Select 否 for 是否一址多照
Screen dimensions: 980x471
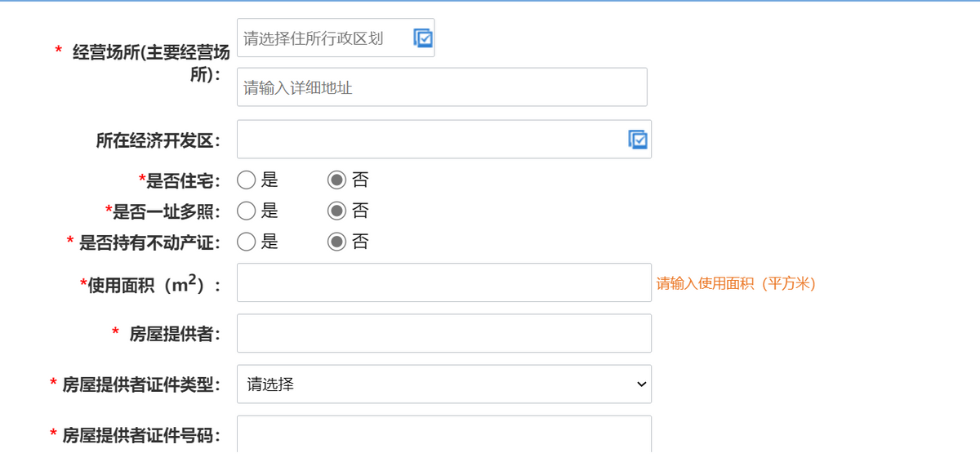pos(337,211)
